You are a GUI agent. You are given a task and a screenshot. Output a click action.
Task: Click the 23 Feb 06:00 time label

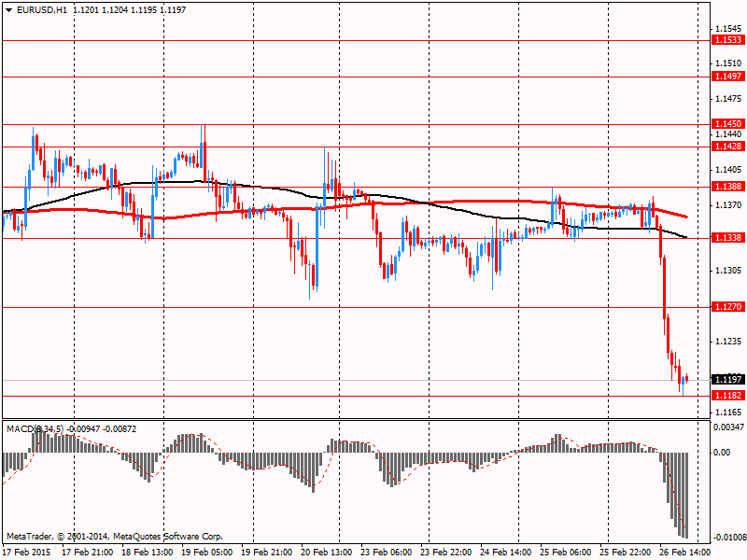tap(387, 553)
